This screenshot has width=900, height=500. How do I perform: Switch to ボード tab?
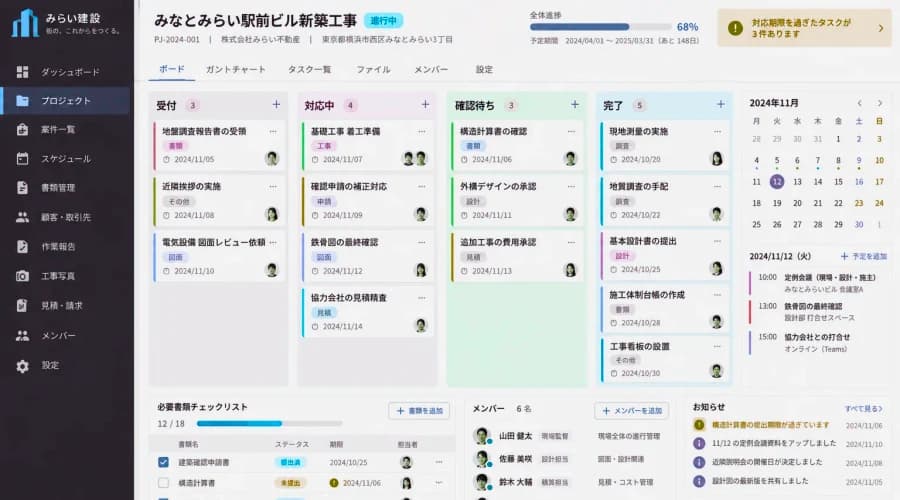[172, 69]
